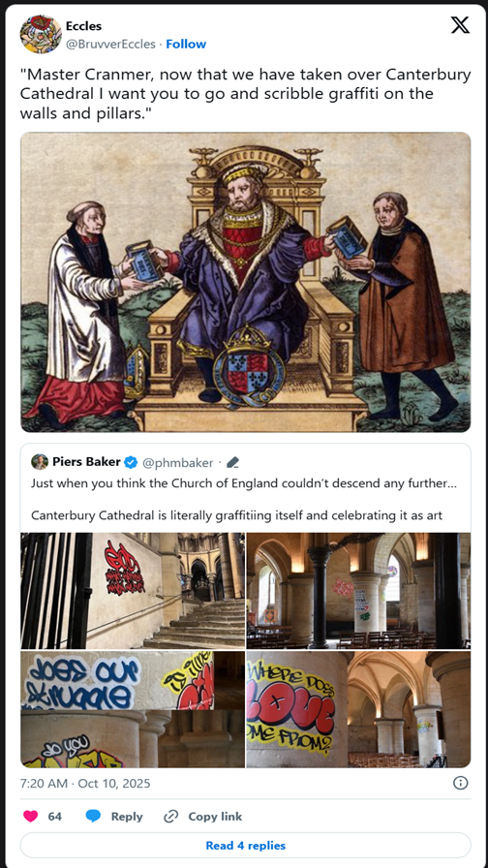Image resolution: width=488 pixels, height=868 pixels.
Task: Click the blue verified badge
Action: coord(131,462)
